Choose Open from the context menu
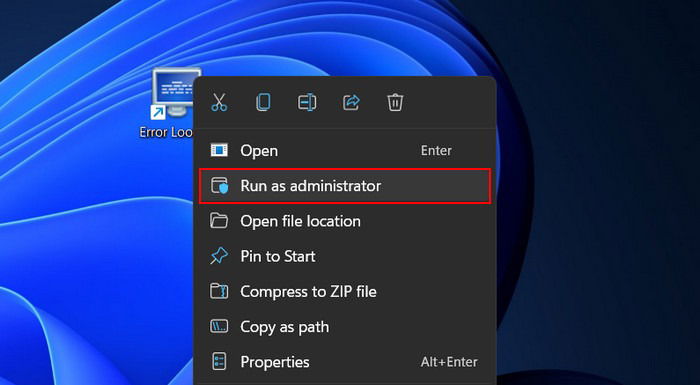Image resolution: width=700 pixels, height=385 pixels. 345,151
